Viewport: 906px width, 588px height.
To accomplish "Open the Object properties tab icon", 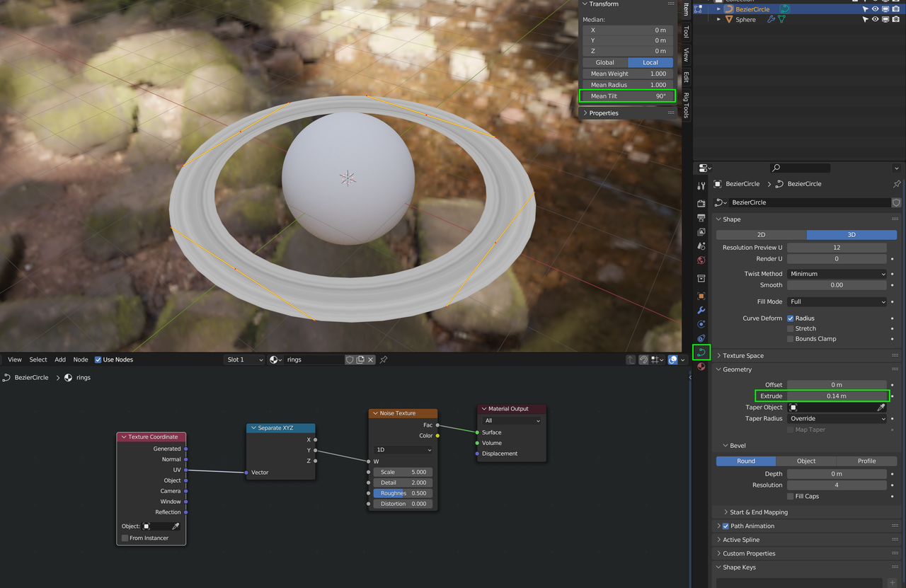I will pos(701,296).
